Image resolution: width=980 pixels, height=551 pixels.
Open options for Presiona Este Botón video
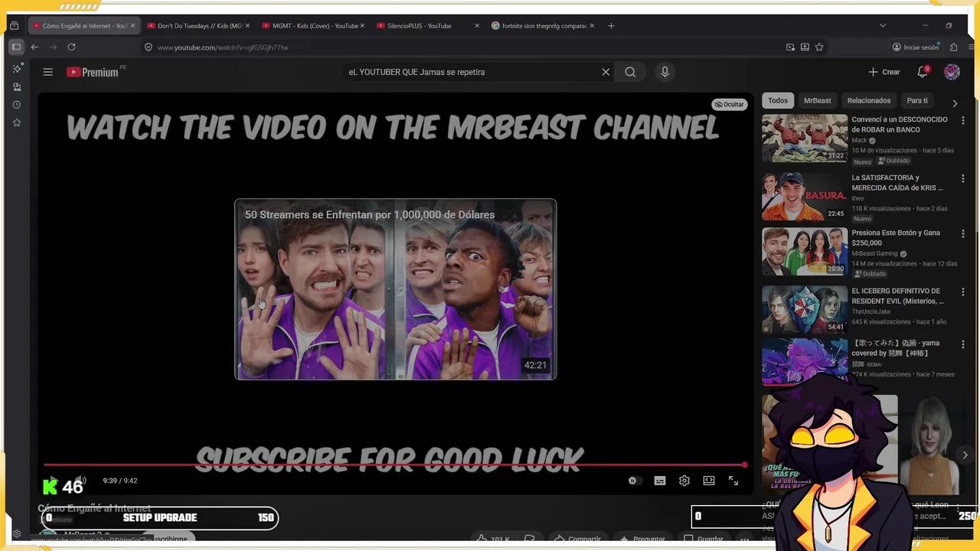(x=963, y=233)
